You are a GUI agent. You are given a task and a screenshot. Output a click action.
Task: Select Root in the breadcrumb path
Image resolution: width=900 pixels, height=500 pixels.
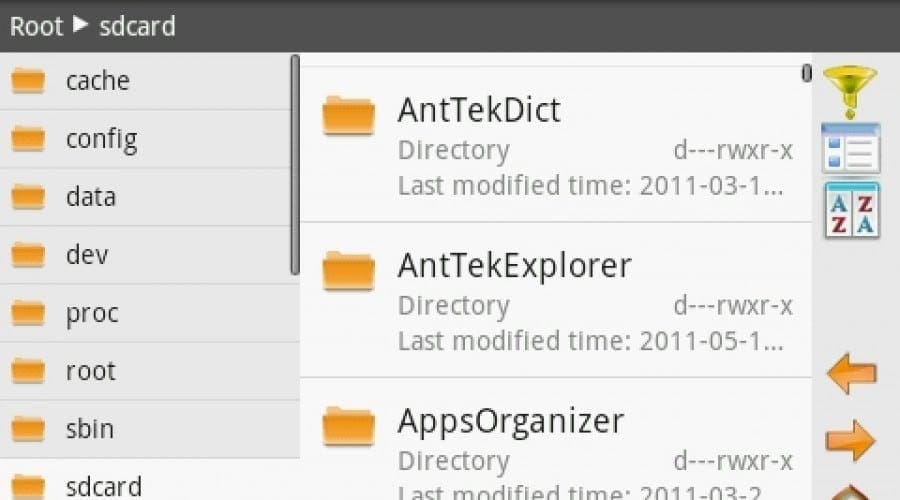coord(36,26)
